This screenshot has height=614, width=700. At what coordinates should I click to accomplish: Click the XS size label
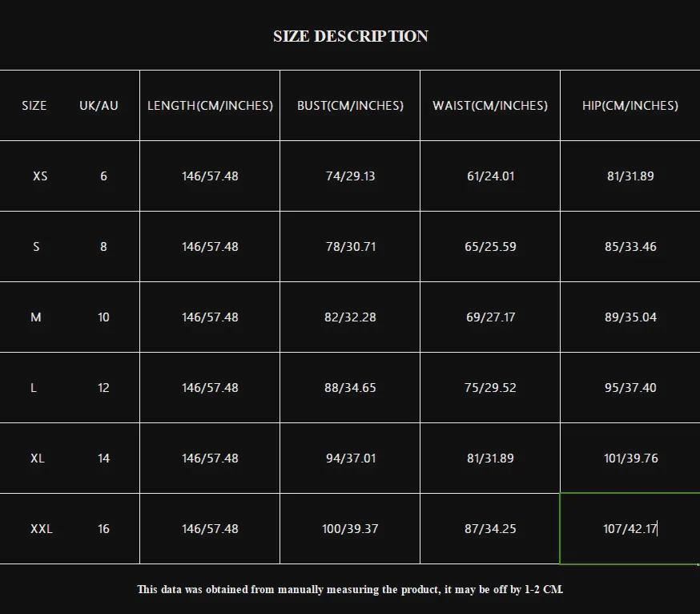[40, 176]
